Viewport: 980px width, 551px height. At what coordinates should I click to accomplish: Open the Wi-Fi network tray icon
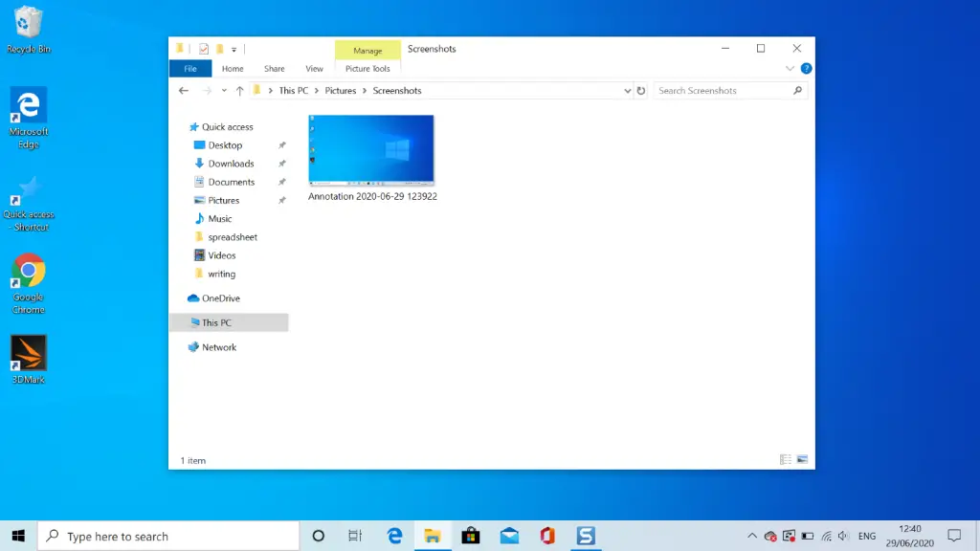click(826, 536)
